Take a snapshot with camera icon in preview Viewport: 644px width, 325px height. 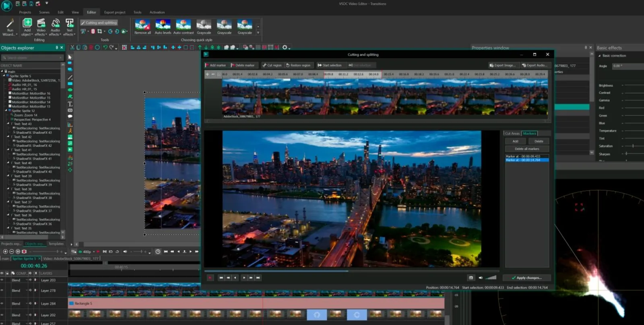(x=471, y=278)
